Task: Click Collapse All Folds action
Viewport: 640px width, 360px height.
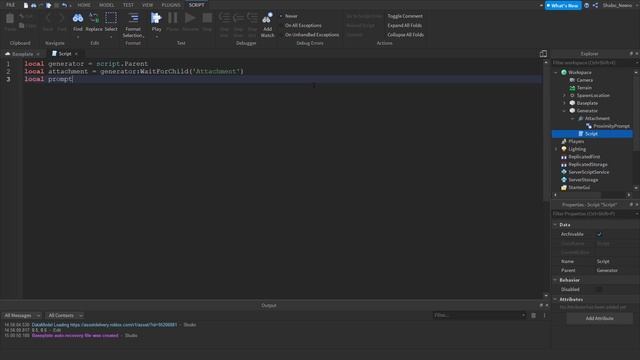Action: [x=405, y=35]
